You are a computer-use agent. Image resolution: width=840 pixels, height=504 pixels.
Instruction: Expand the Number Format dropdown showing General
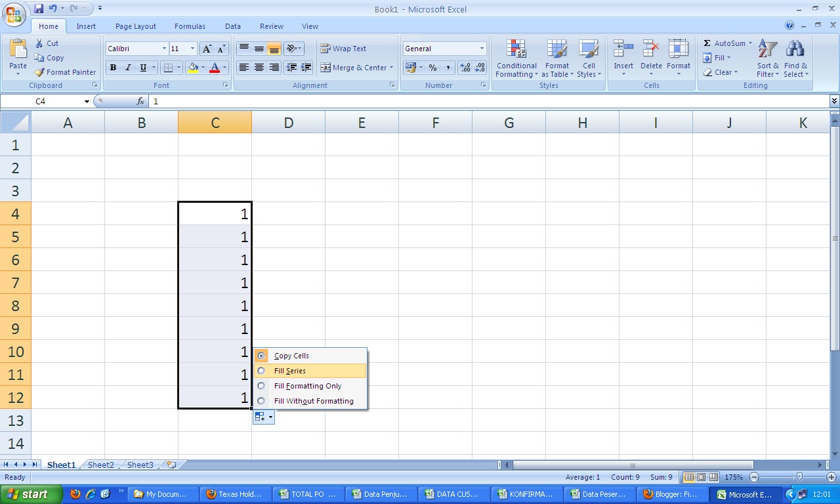pyautogui.click(x=483, y=48)
